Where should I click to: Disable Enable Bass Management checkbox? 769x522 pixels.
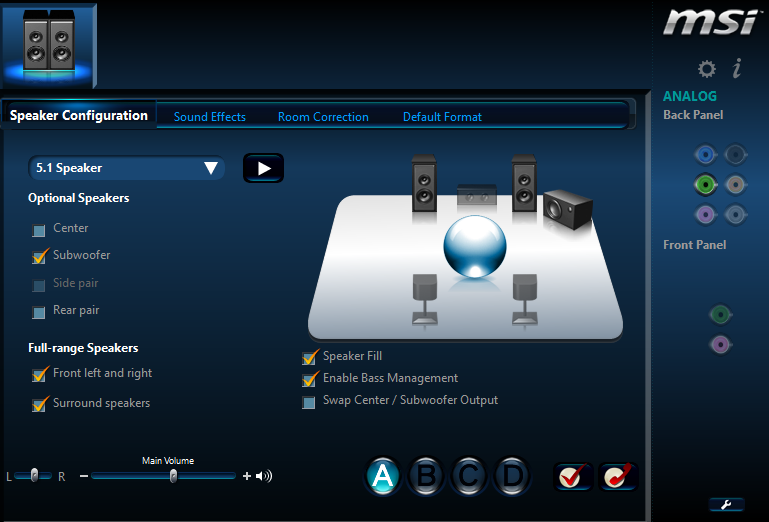tap(309, 379)
